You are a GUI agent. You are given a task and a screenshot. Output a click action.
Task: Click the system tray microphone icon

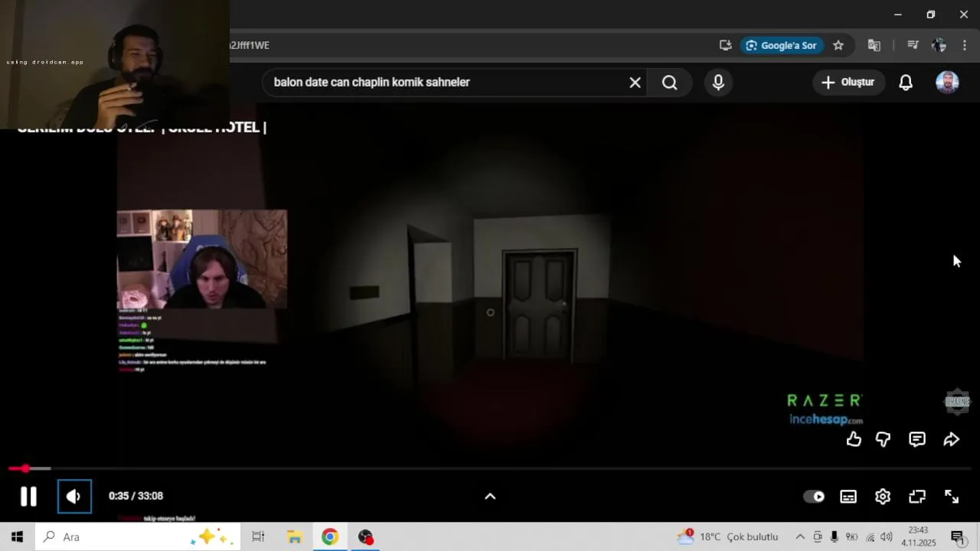[835, 537]
